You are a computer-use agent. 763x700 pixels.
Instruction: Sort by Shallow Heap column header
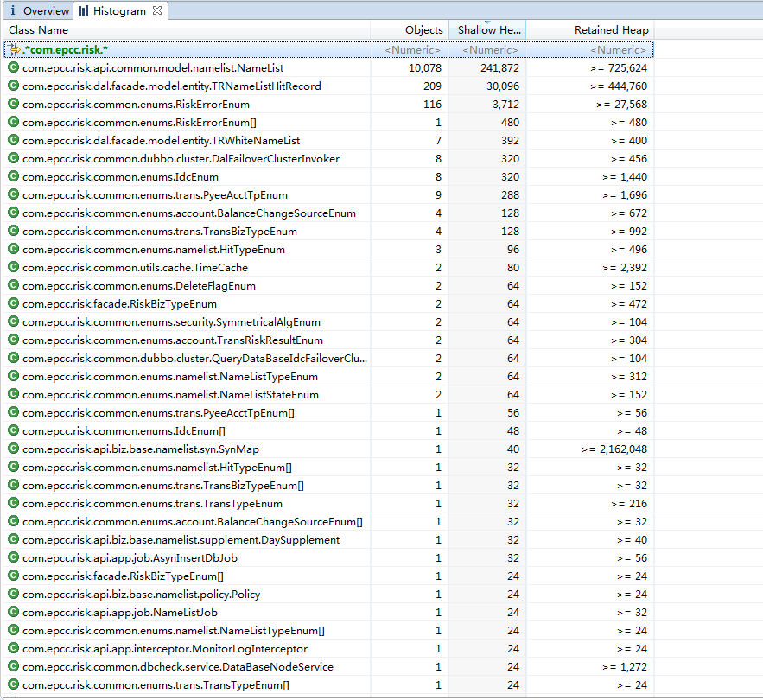[x=487, y=29]
